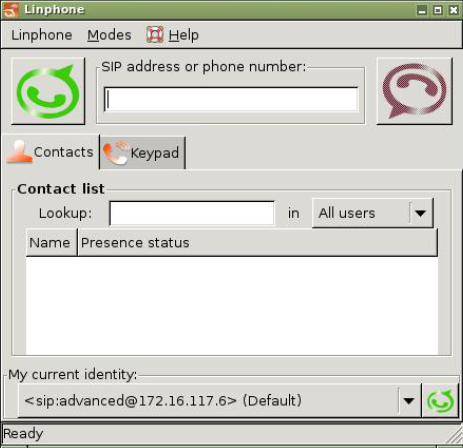Close the Linphone window

(453, 10)
